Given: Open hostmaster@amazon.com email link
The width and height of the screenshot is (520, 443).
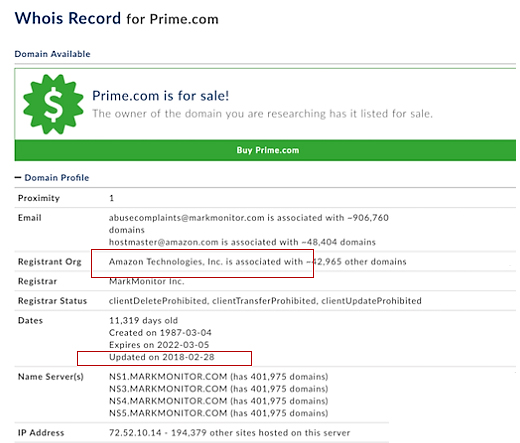Looking at the screenshot, I should (x=164, y=242).
